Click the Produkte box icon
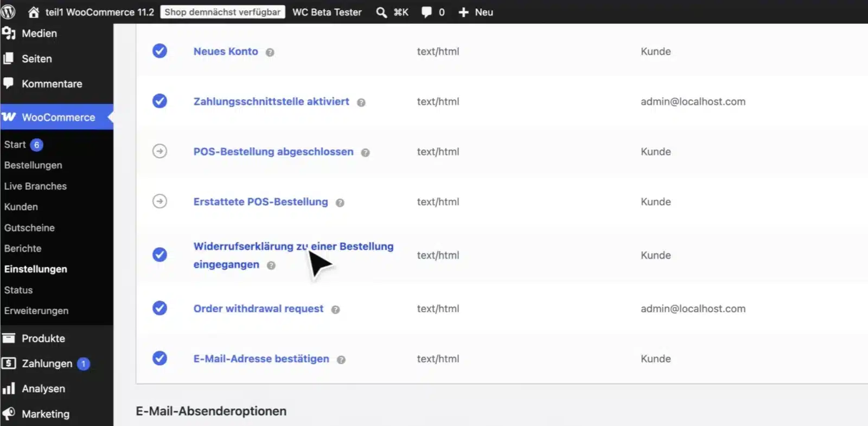The height and width of the screenshot is (426, 868). point(9,338)
